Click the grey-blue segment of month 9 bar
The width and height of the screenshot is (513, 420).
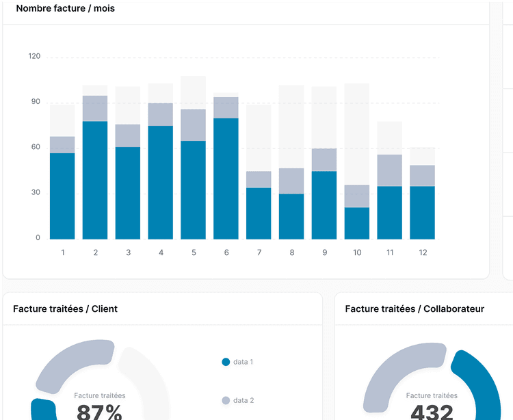[x=324, y=160]
